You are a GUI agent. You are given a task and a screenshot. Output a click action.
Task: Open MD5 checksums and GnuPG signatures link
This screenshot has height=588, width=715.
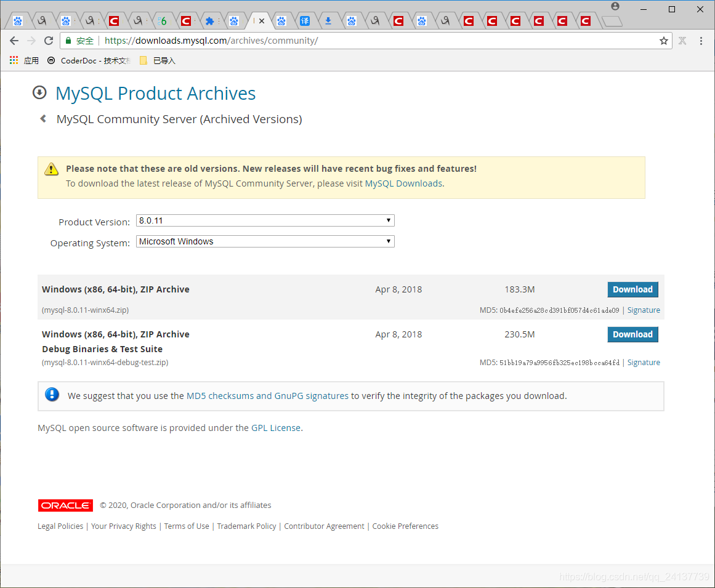coord(267,396)
